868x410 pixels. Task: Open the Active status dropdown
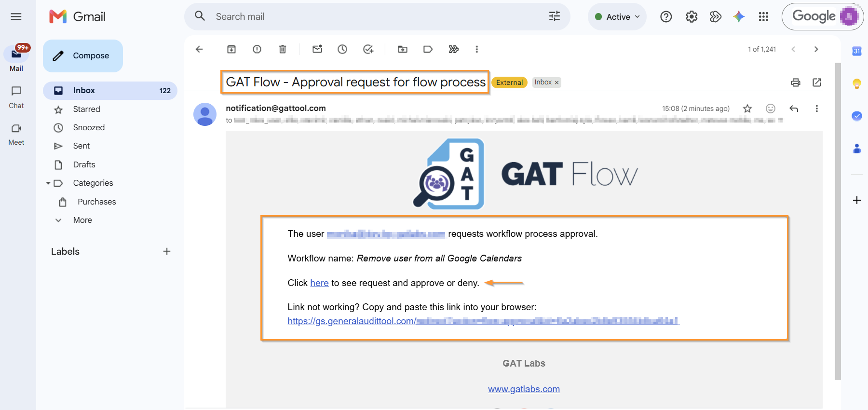[617, 17]
